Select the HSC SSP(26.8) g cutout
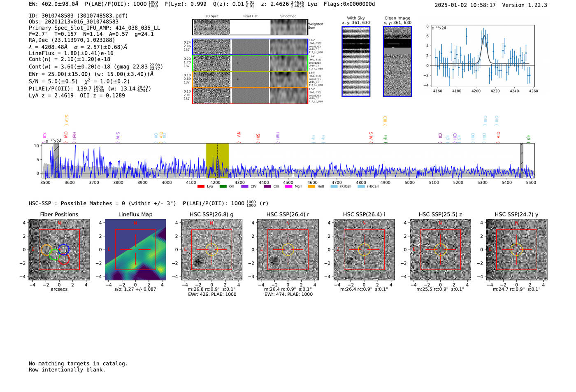The width and height of the screenshot is (576, 392). 211,250
